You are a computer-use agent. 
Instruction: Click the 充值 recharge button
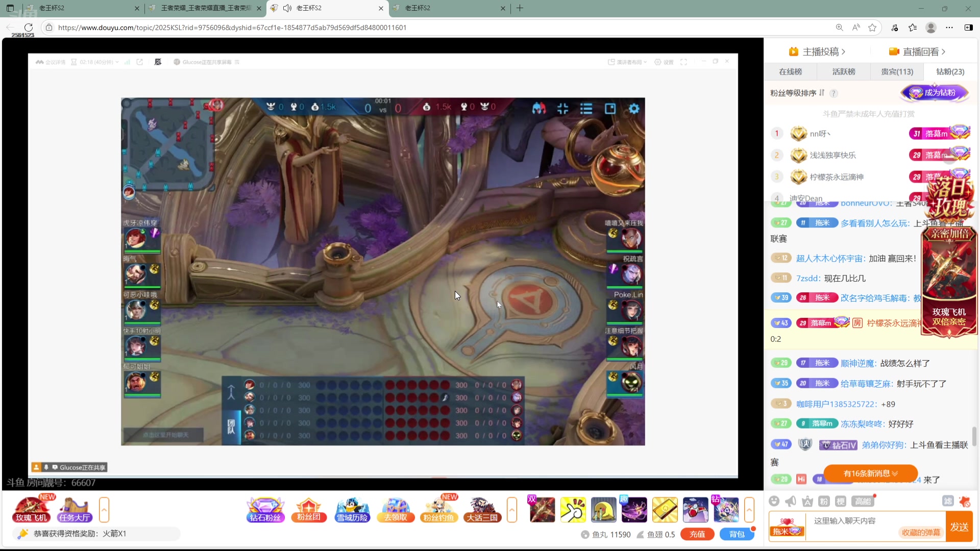pyautogui.click(x=697, y=534)
